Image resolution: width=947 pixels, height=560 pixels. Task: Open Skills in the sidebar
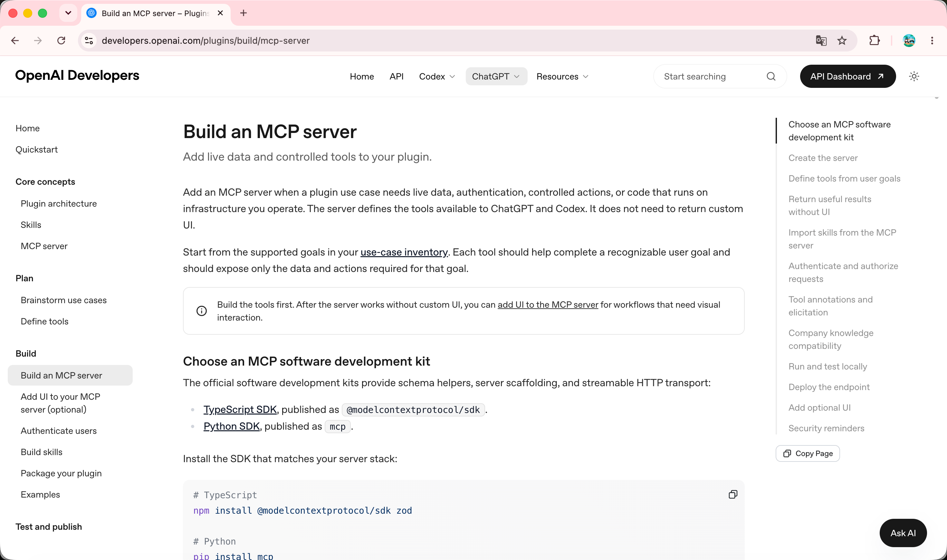31,225
